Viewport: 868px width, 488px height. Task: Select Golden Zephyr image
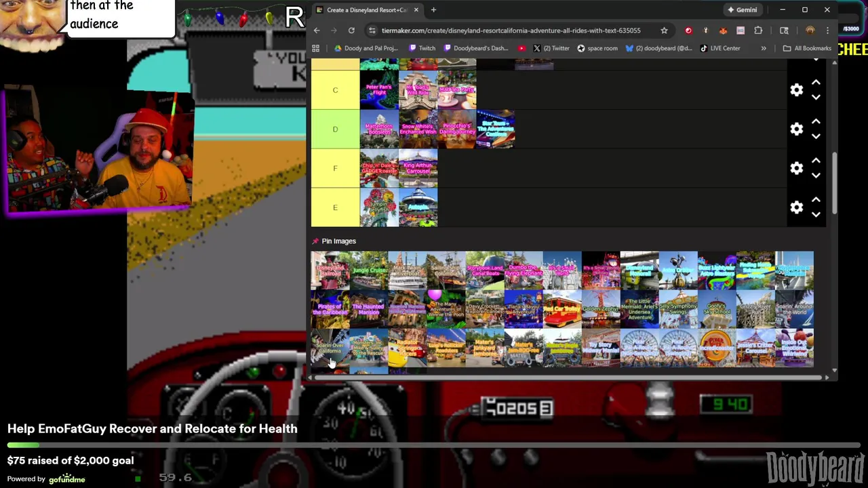(x=601, y=309)
